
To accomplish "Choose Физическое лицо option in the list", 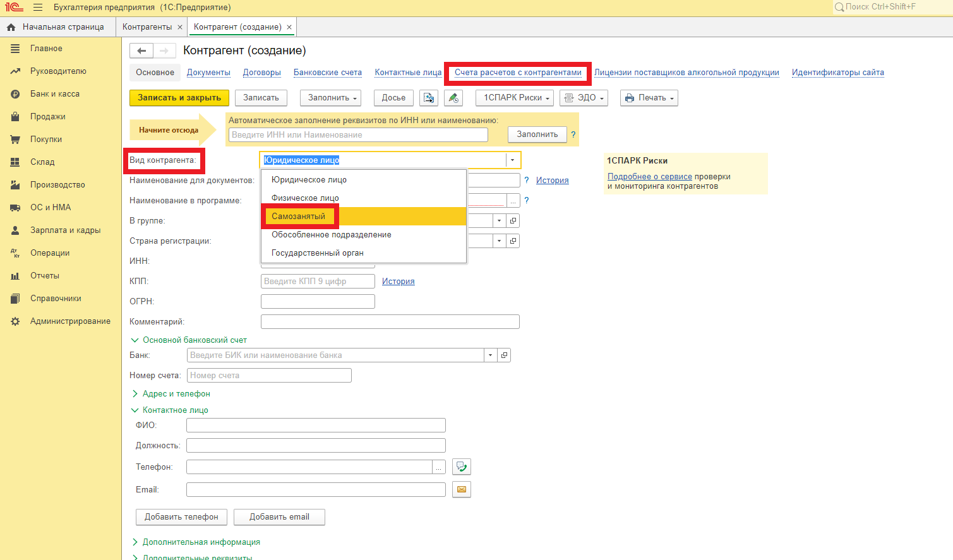I will coord(305,198).
